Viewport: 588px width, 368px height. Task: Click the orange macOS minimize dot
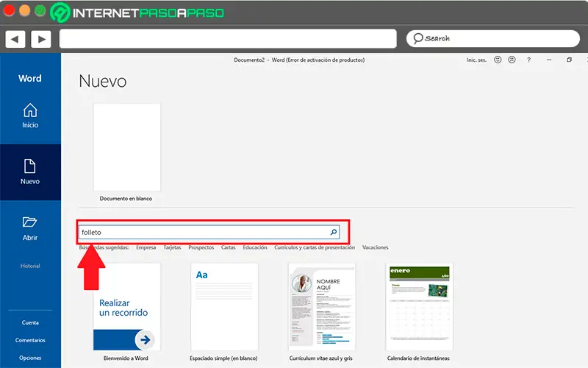pyautogui.click(x=25, y=10)
